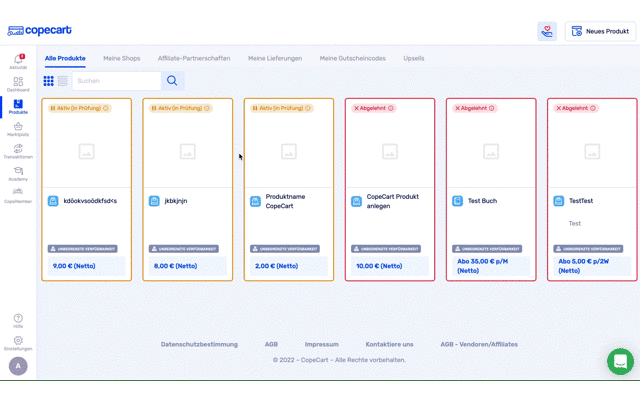The image size is (640, 400).
Task: Switch to grid view
Action: coord(49,81)
